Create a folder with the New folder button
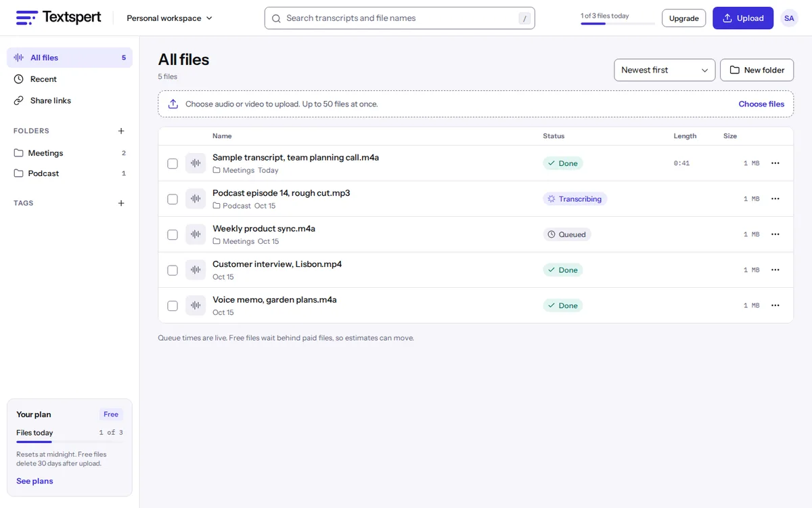The image size is (812, 508). pos(757,70)
